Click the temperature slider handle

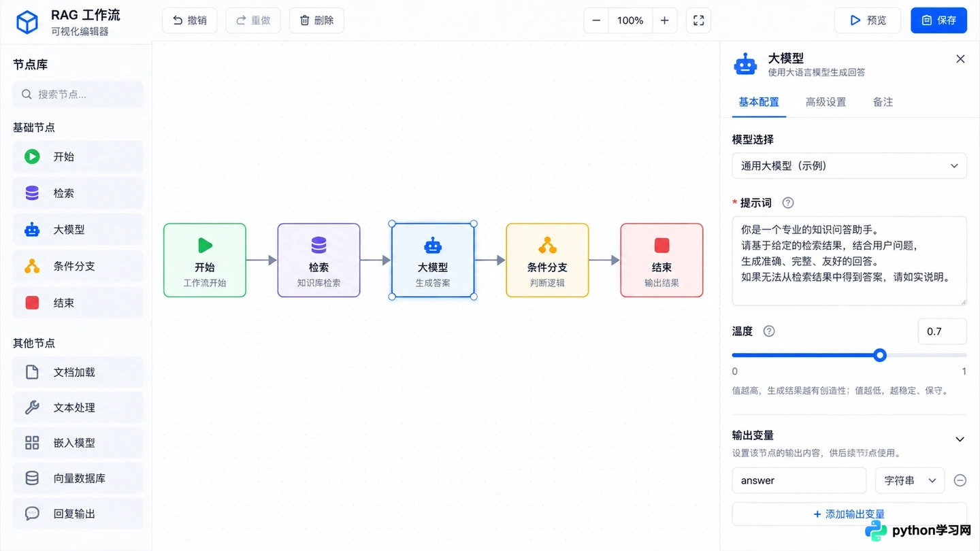(880, 355)
